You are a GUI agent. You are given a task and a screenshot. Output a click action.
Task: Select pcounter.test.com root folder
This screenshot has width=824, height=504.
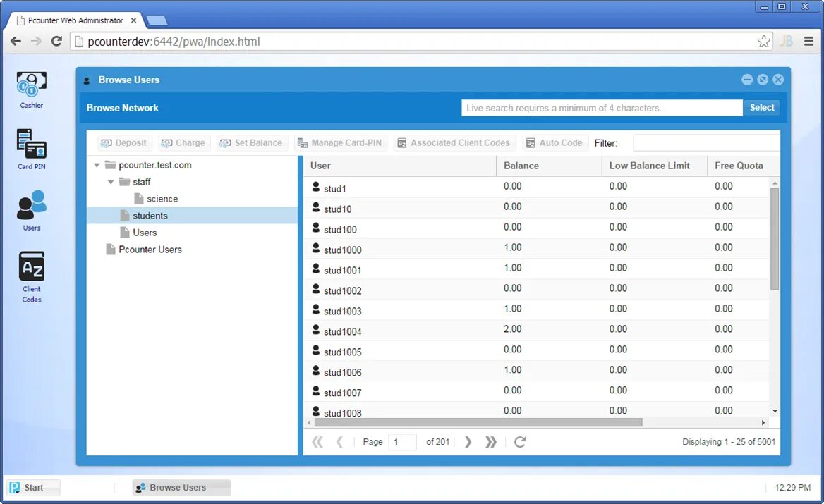tap(155, 166)
